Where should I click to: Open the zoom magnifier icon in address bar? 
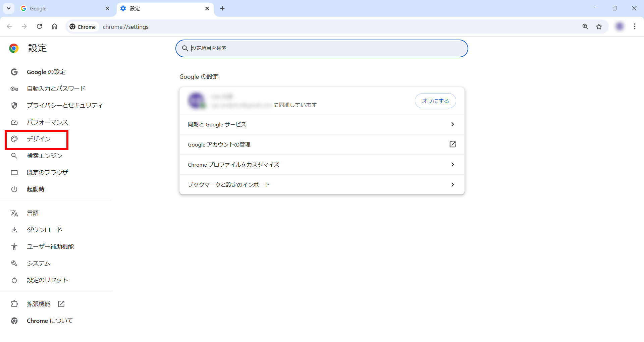click(585, 26)
